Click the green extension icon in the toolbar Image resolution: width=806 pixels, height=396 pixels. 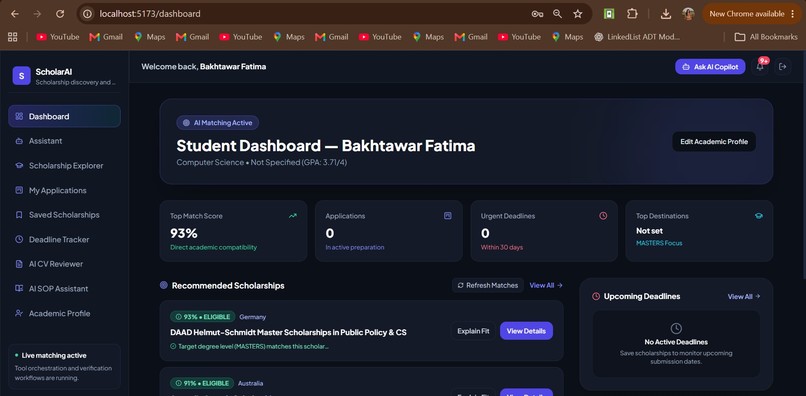(x=609, y=14)
